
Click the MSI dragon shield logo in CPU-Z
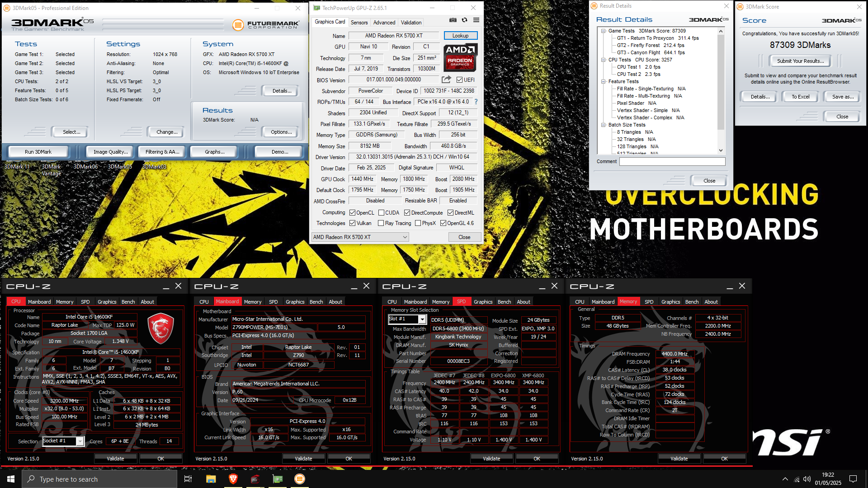pos(160,328)
